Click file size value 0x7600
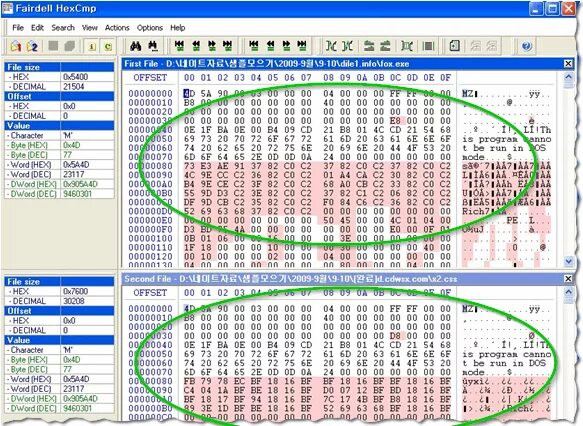Viewport: 583px width, 426px height. coord(75,291)
